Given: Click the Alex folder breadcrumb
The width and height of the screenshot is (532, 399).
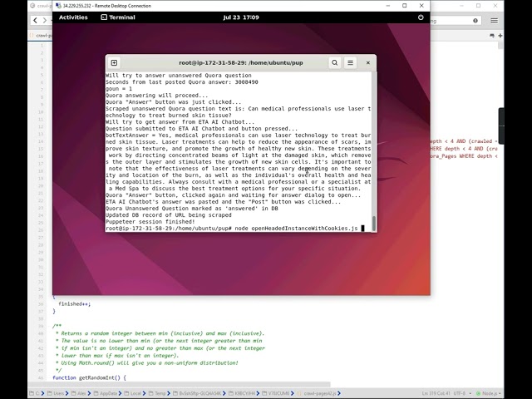Looking at the screenshot, I should (x=80, y=393).
